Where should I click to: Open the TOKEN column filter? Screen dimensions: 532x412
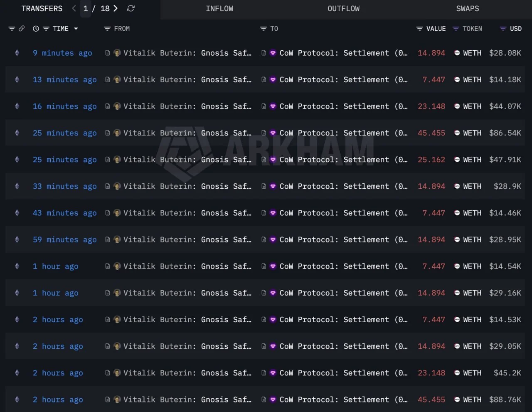tap(456, 29)
